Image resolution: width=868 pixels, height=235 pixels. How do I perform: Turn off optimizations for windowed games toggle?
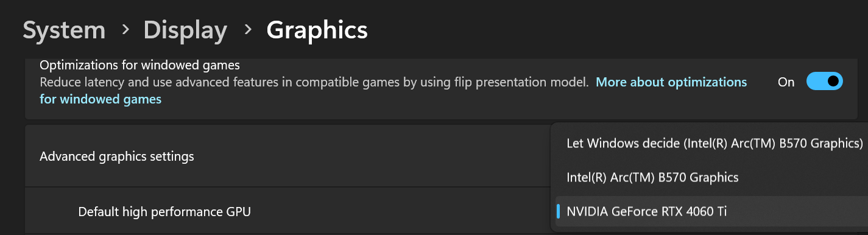click(824, 82)
